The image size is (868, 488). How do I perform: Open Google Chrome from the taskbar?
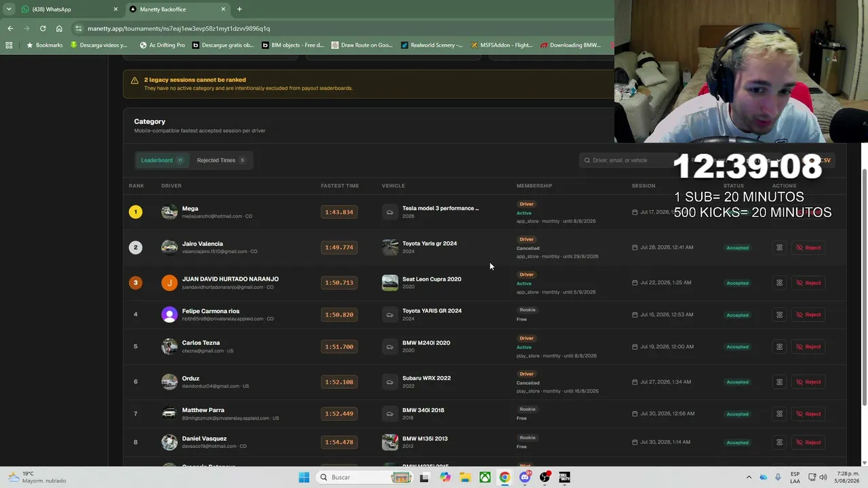505,477
